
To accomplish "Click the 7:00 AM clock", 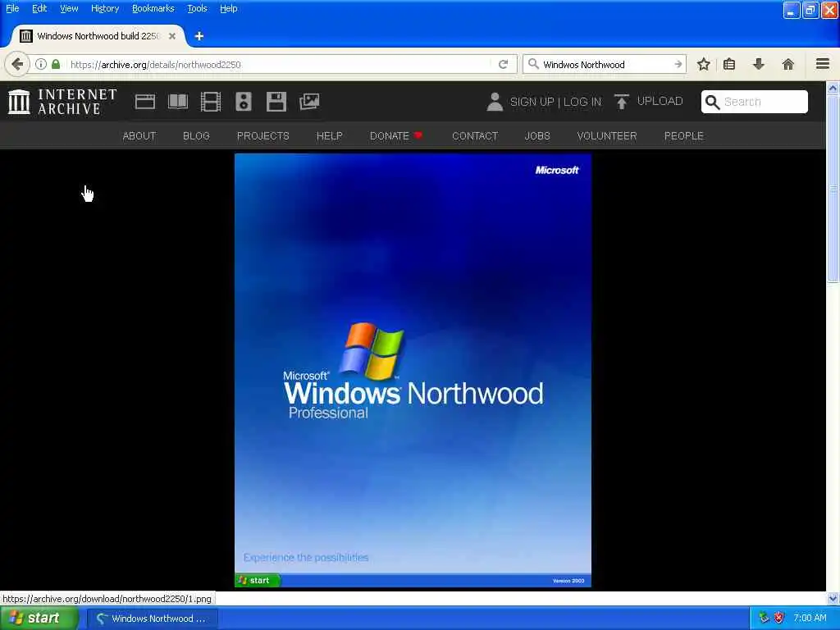I will click(x=810, y=619).
